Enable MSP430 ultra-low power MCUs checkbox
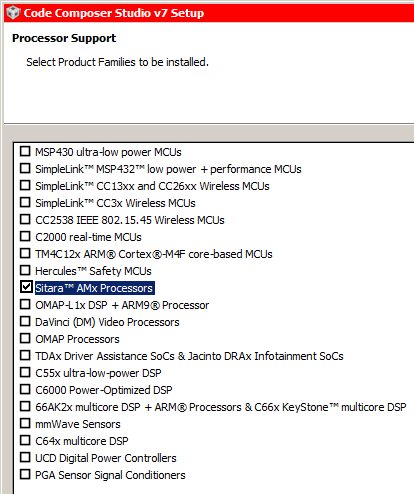This screenshot has height=494, width=414. 25,151
